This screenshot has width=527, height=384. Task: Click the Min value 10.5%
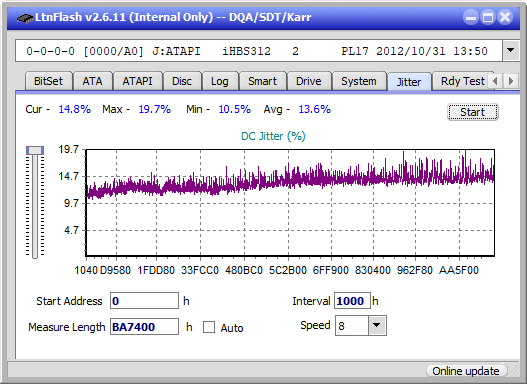(235, 109)
